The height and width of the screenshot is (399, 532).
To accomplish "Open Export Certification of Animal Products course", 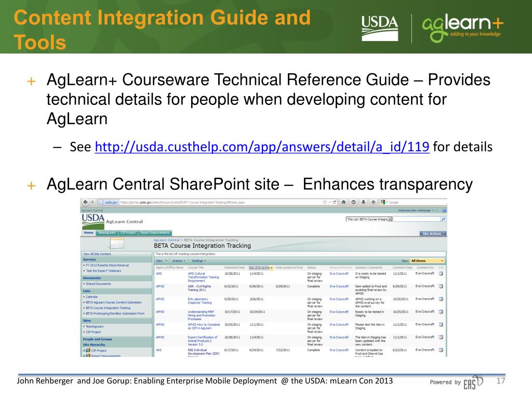I will [202, 341].
